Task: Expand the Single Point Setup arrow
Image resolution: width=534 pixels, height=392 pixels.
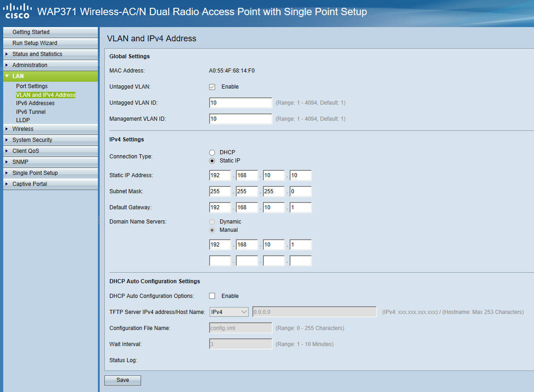Action: click(6, 173)
